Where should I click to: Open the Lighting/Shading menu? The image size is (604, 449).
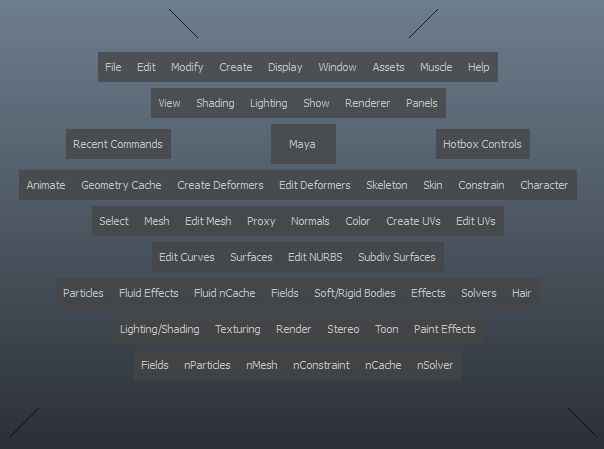pyautogui.click(x=160, y=330)
